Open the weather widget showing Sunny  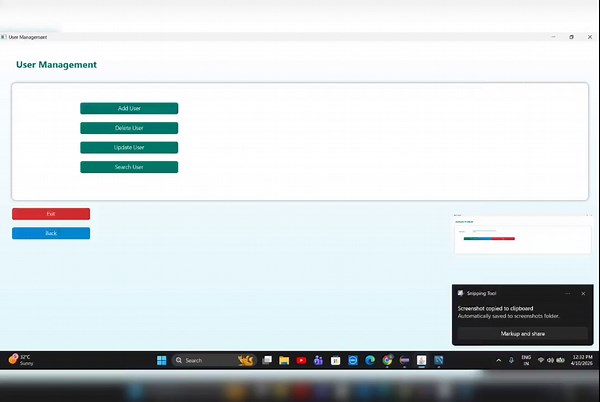click(x=21, y=360)
